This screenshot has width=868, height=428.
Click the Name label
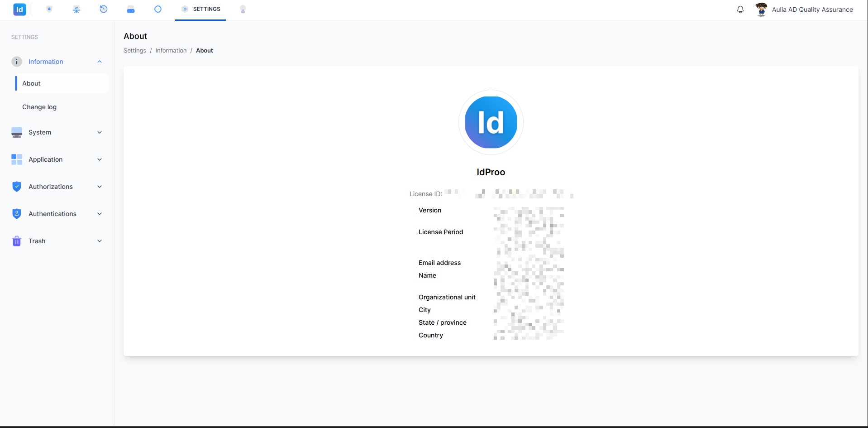coord(428,275)
